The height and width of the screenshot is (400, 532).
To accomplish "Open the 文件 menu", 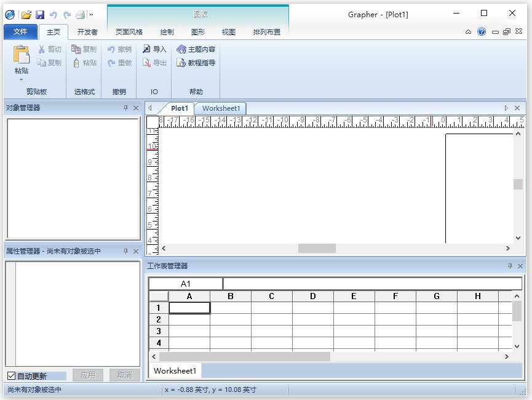I will [x=20, y=32].
